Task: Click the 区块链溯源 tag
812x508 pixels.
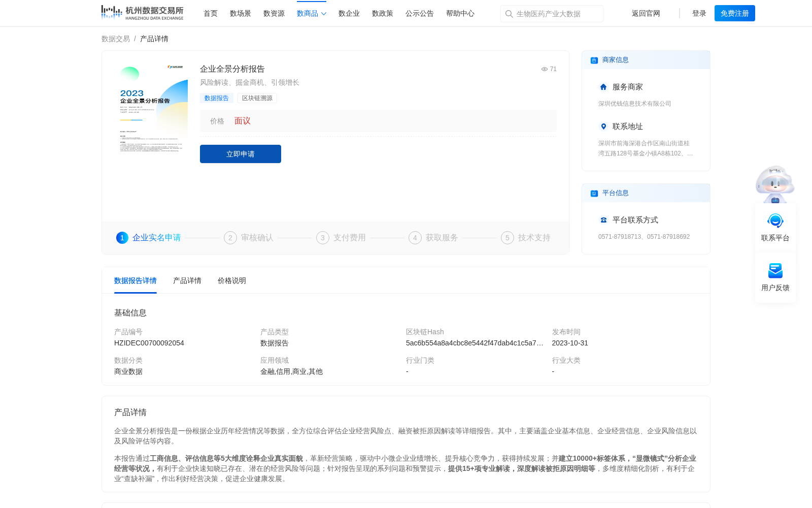Action: click(x=257, y=98)
